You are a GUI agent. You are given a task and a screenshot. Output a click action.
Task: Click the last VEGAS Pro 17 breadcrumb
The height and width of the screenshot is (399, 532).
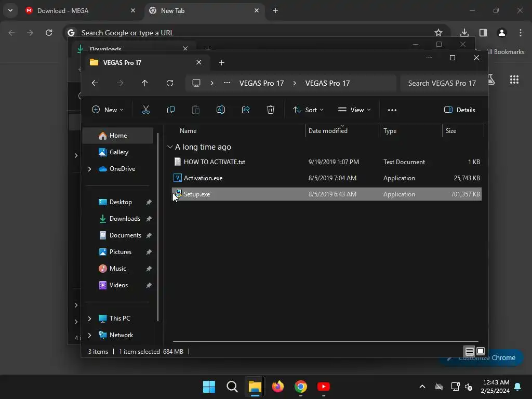pyautogui.click(x=327, y=83)
